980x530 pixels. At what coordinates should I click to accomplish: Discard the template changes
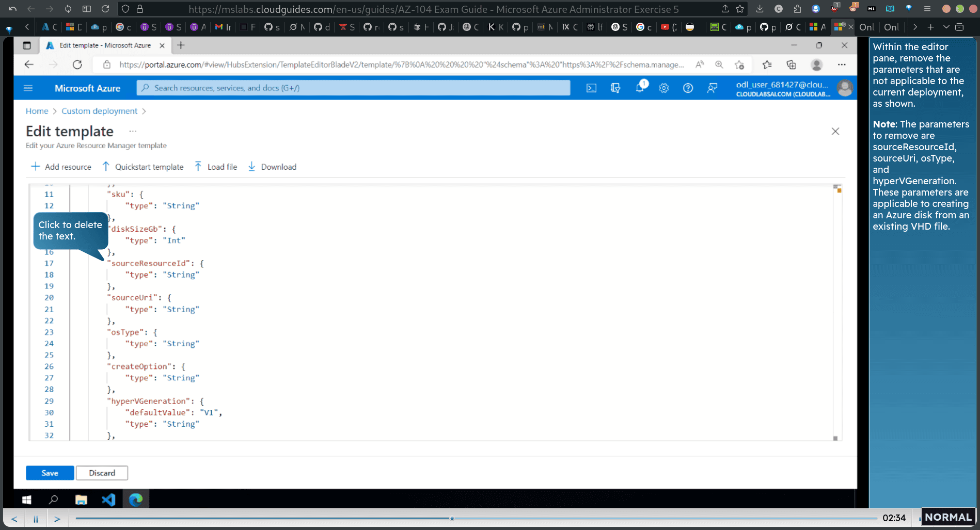pos(102,473)
